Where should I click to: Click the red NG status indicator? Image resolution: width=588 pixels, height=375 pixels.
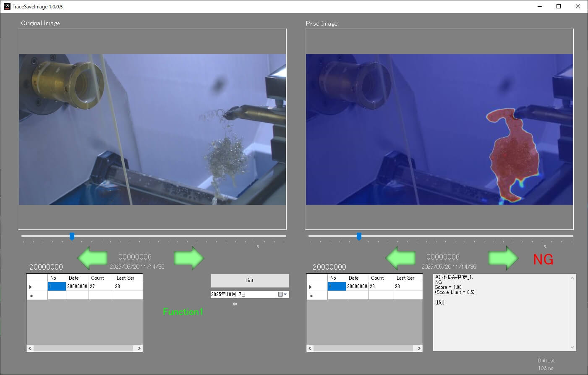[x=543, y=260]
